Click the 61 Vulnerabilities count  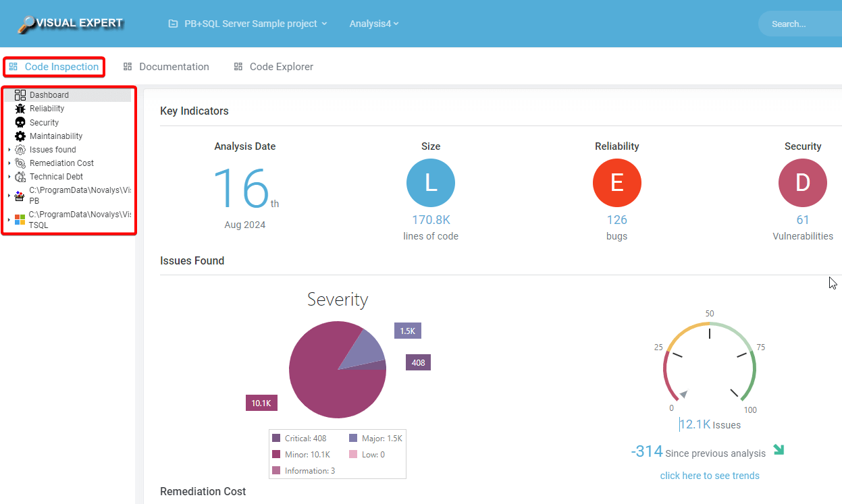pos(803,220)
